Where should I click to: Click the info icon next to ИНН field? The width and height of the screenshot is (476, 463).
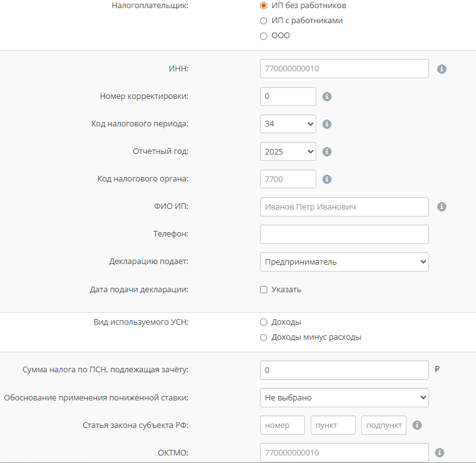(442, 69)
